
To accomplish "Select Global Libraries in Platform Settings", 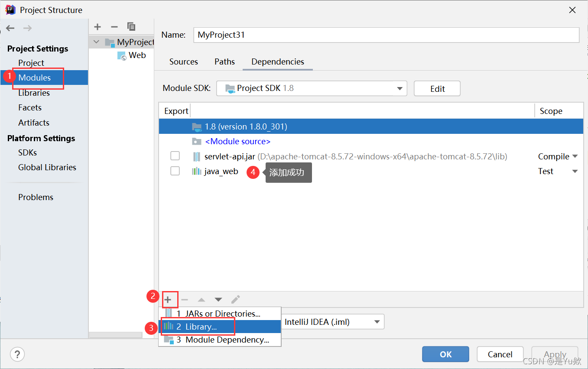I will pos(47,167).
